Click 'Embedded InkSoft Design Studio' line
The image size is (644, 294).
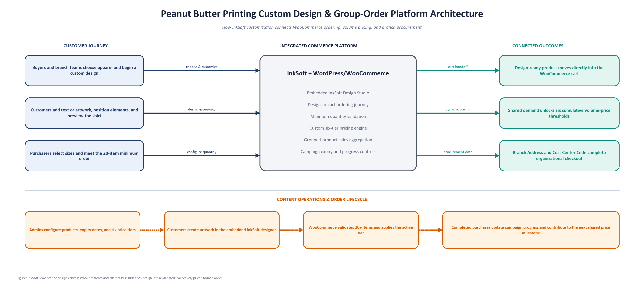click(338, 93)
